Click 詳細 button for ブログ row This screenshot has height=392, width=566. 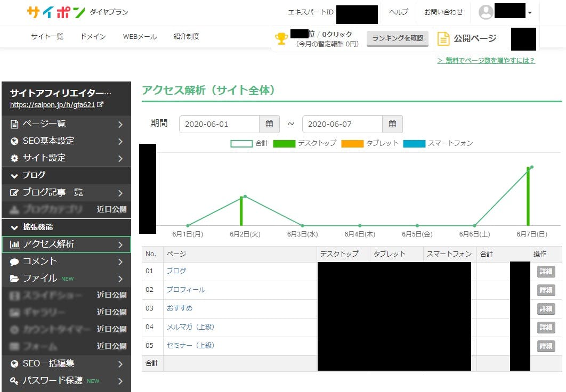pyautogui.click(x=546, y=272)
